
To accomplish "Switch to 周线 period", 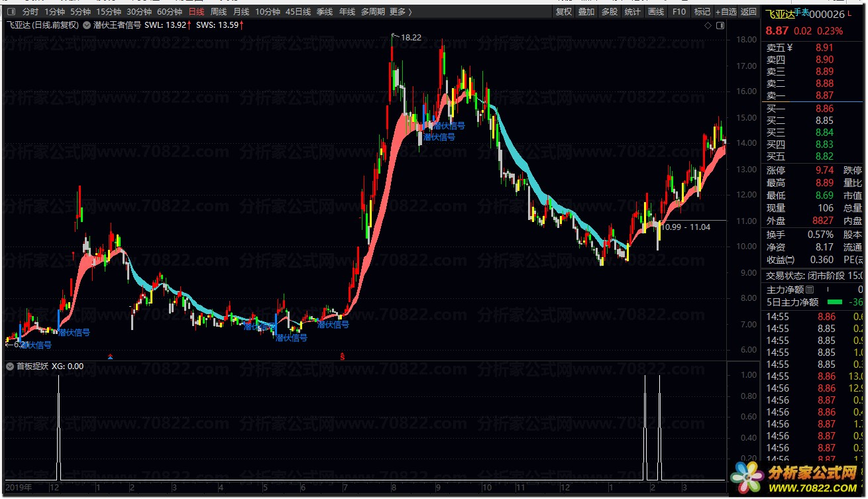I will click(219, 11).
